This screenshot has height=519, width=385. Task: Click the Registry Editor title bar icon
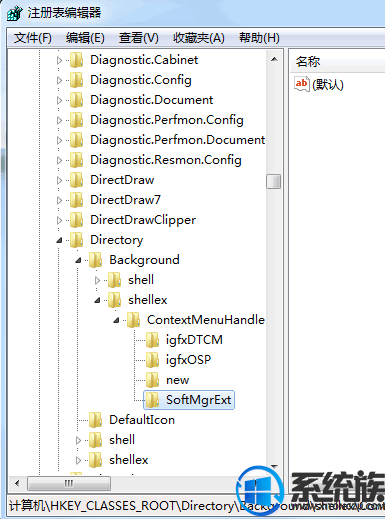[14, 13]
